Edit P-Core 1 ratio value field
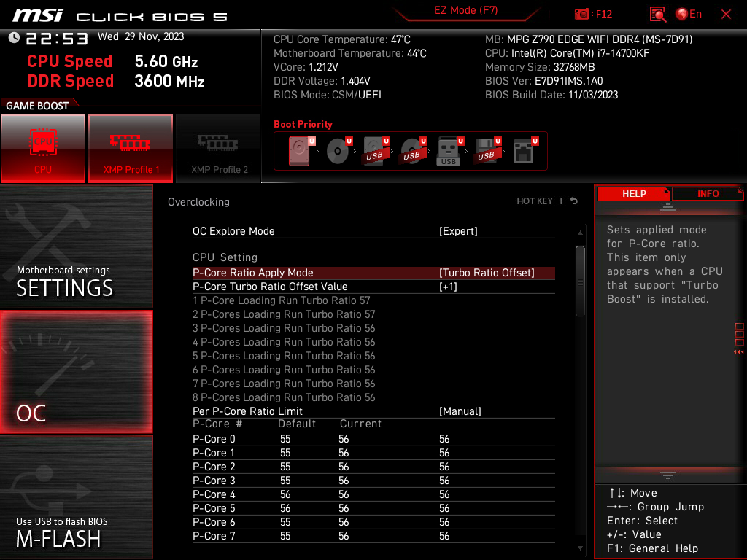Image resolution: width=747 pixels, height=560 pixels. pyautogui.click(x=444, y=453)
